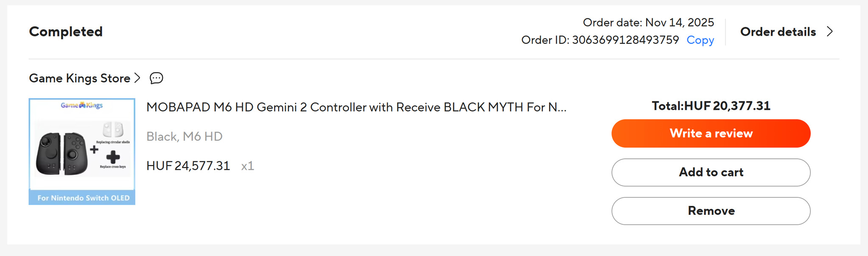Click the Black, M6 HD variant text

(x=184, y=136)
